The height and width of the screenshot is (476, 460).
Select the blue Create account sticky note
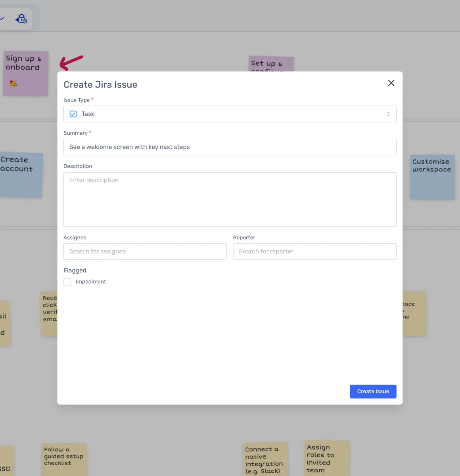(x=21, y=175)
